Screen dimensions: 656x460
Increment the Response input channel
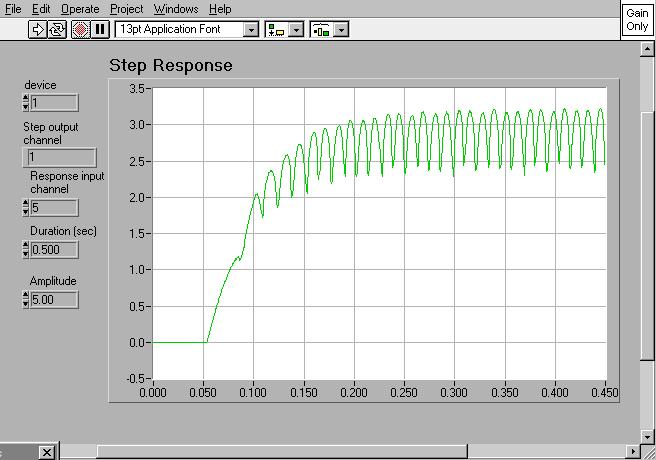(x=26, y=204)
